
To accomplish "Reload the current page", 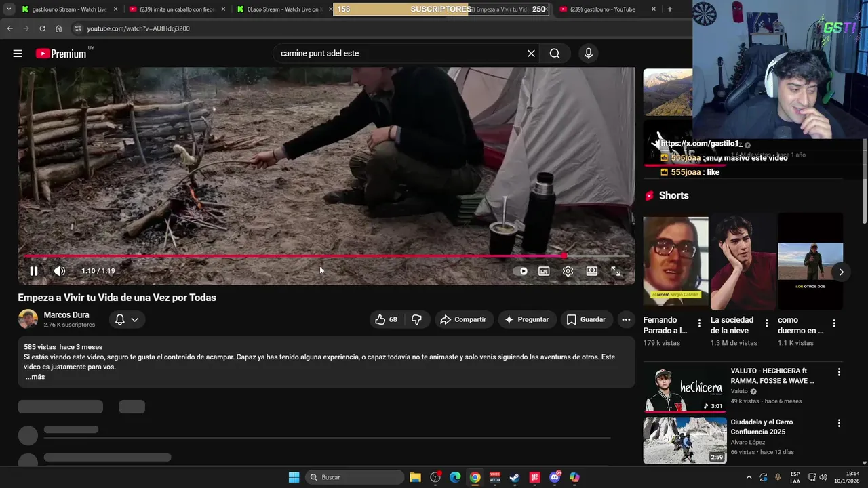I will (x=42, y=28).
